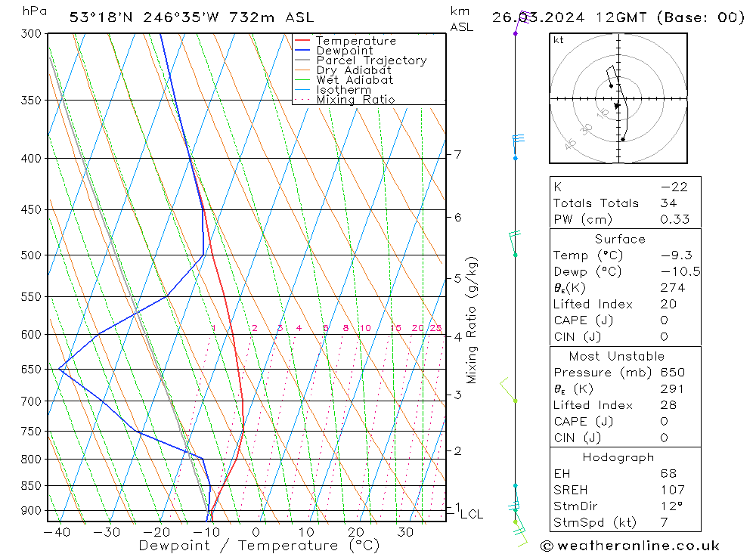Image resolution: width=756 pixels, height=554 pixels.
Task: Click the hodograph storm motion marker at center
Action: (x=617, y=105)
